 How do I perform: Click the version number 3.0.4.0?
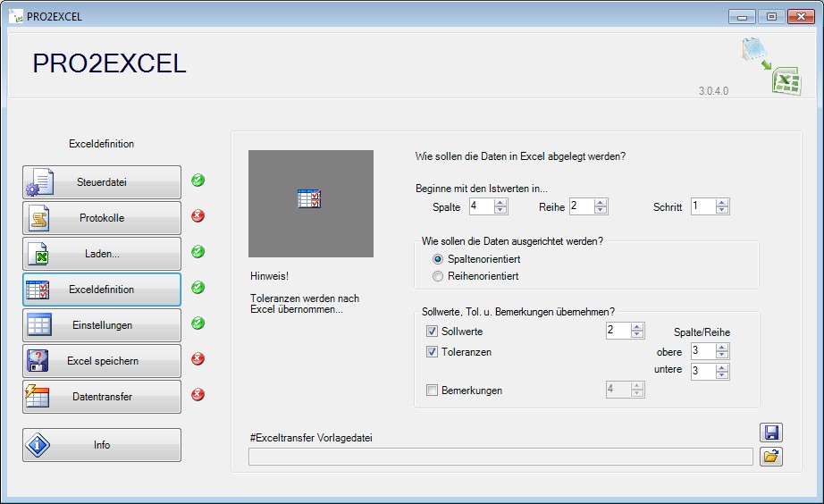714,91
